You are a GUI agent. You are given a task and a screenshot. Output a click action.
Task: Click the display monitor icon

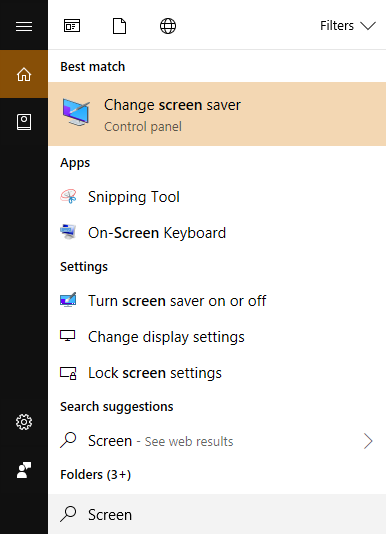point(68,336)
